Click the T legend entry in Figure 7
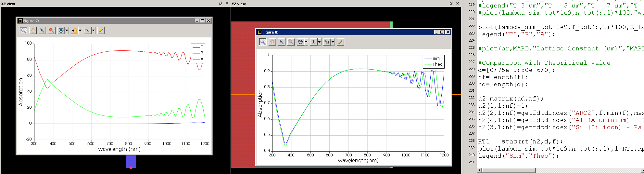 coord(198,47)
